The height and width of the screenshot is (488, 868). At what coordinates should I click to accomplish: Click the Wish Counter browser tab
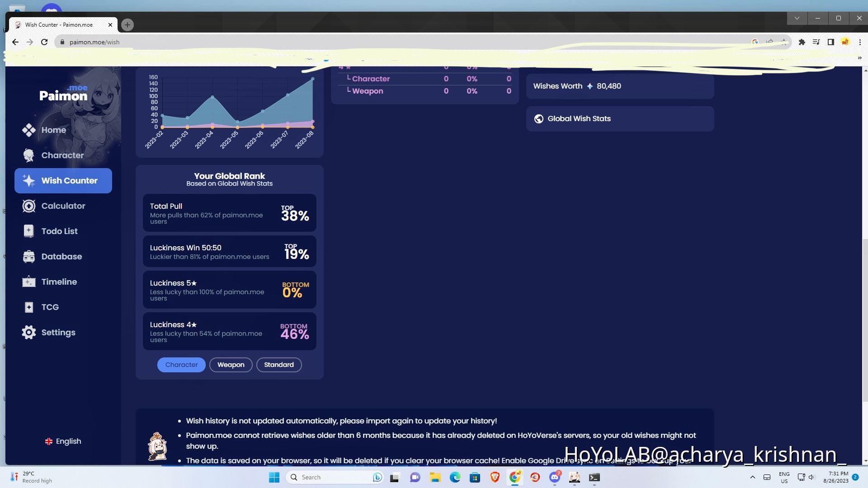[x=59, y=25]
